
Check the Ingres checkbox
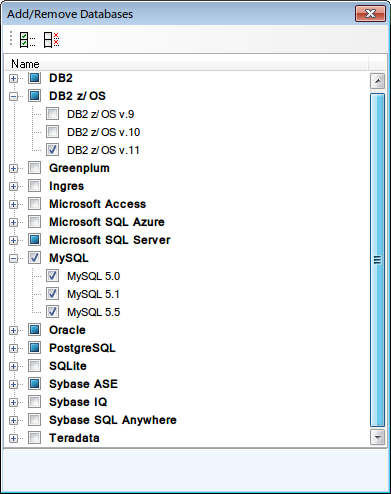click(34, 186)
